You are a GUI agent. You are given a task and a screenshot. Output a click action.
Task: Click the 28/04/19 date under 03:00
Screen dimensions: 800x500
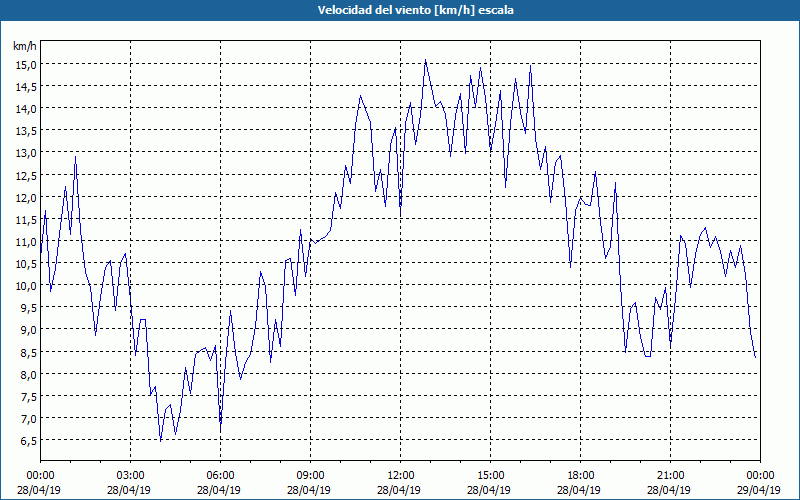pos(129,490)
